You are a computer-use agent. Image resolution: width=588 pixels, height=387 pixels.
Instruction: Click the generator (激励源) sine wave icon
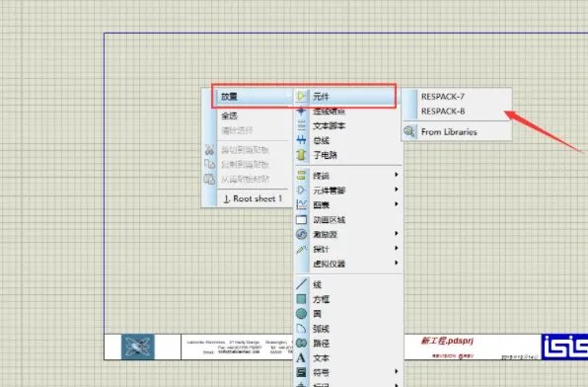[x=301, y=234]
